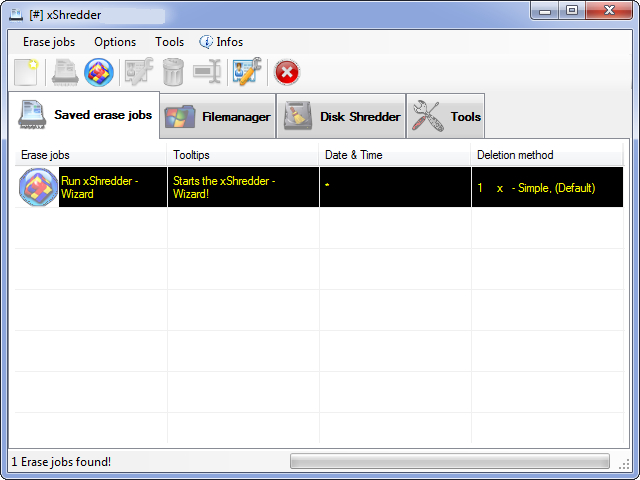Click the wizard icon in the job row
The image size is (640, 480).
[x=38, y=187]
